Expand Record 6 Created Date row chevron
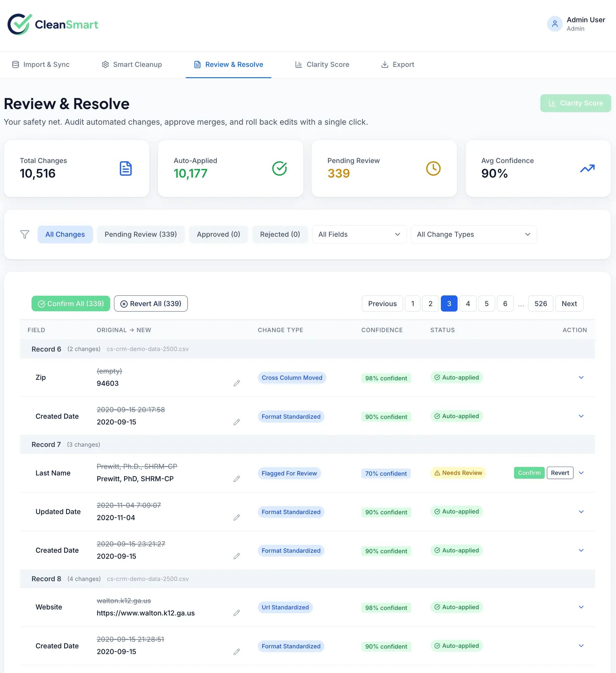Image resolution: width=616 pixels, height=673 pixels. pos(581,416)
